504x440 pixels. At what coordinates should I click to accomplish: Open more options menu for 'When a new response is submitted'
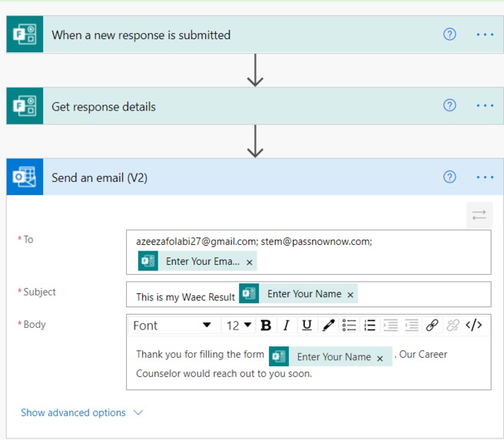(x=485, y=34)
